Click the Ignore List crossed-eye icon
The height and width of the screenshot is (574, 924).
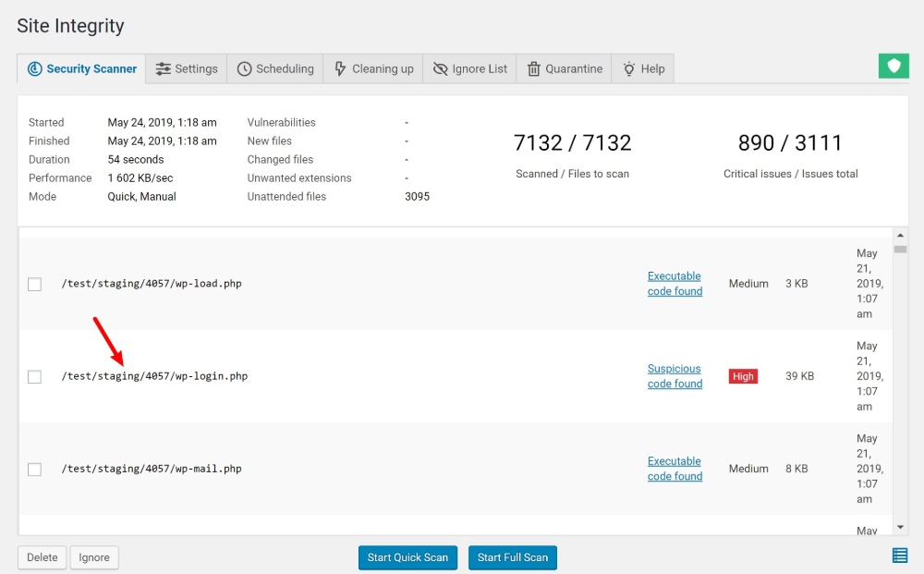pos(440,69)
